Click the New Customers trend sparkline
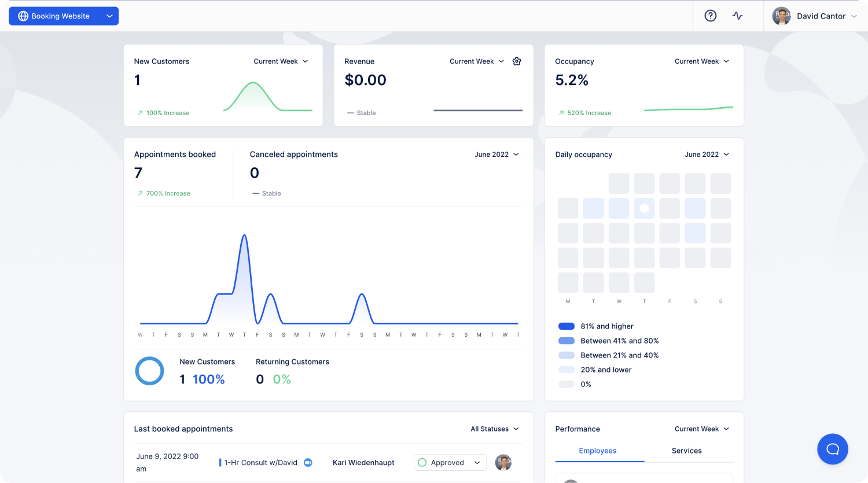 coord(268,97)
